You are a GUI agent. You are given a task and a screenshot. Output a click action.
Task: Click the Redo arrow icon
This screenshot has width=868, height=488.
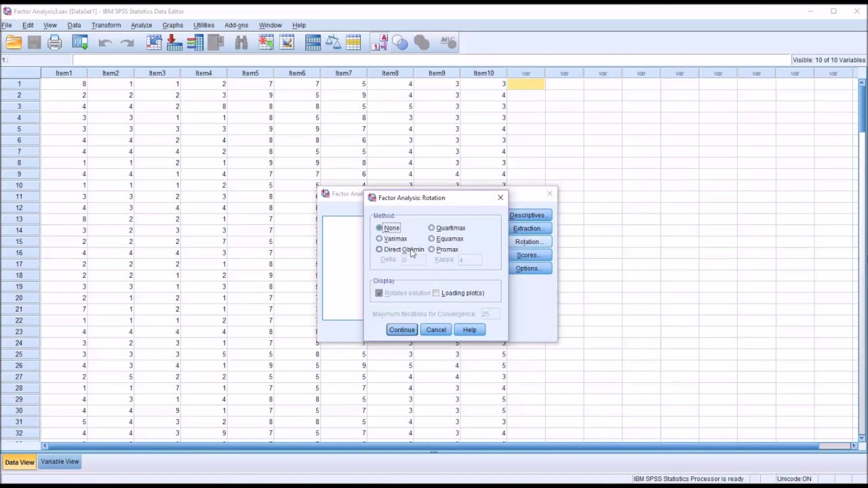(x=127, y=43)
